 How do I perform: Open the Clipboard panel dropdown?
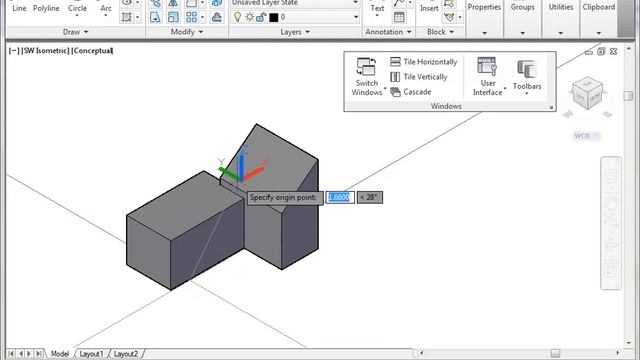599,33
